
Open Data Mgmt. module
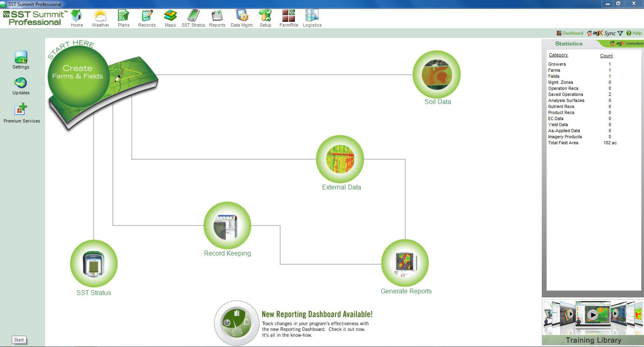click(x=242, y=18)
